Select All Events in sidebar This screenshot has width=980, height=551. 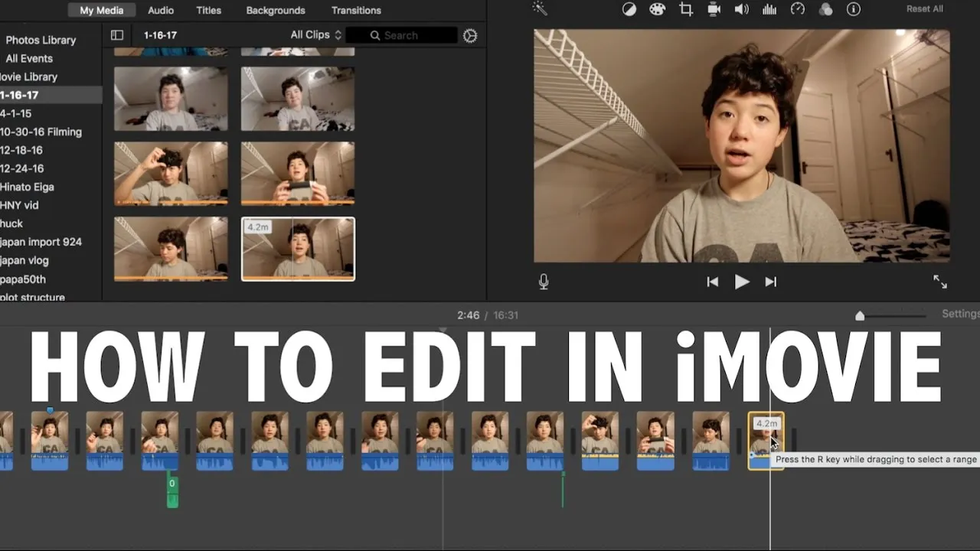coord(29,58)
